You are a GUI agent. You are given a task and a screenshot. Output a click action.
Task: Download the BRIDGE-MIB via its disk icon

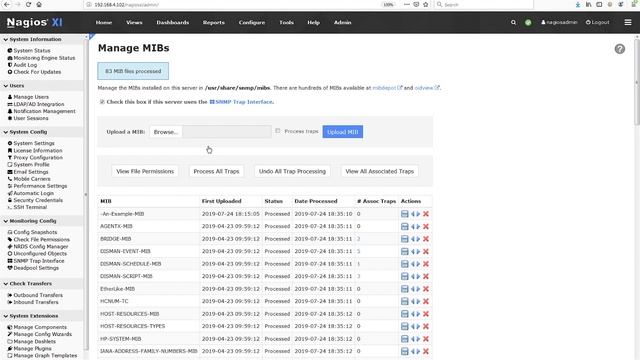click(404, 239)
